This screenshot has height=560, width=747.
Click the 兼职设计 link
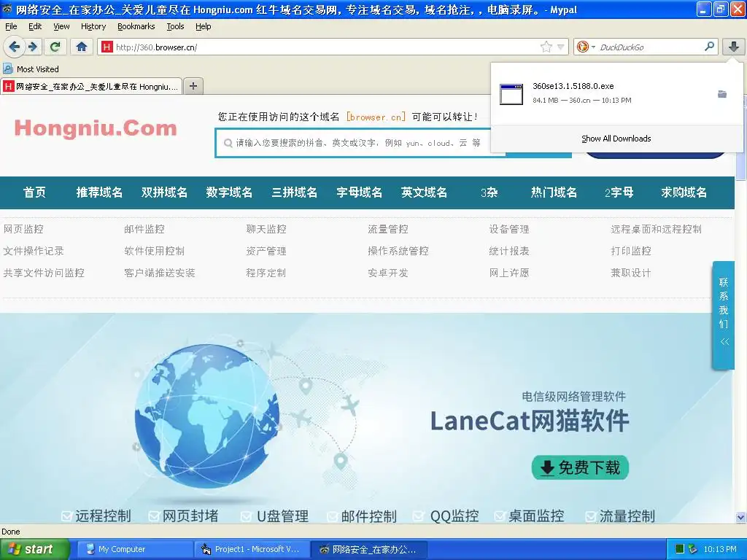pyautogui.click(x=631, y=273)
